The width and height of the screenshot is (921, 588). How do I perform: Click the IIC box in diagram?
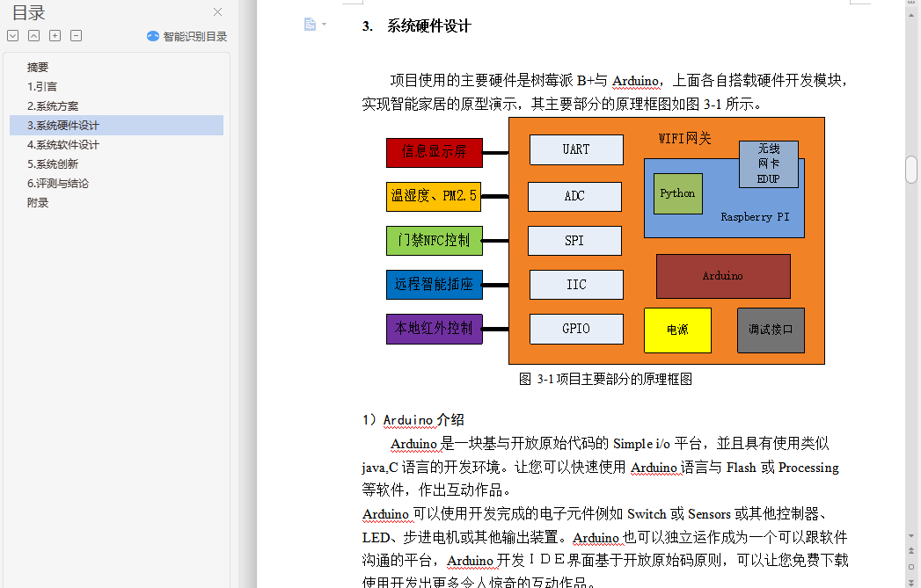576,285
